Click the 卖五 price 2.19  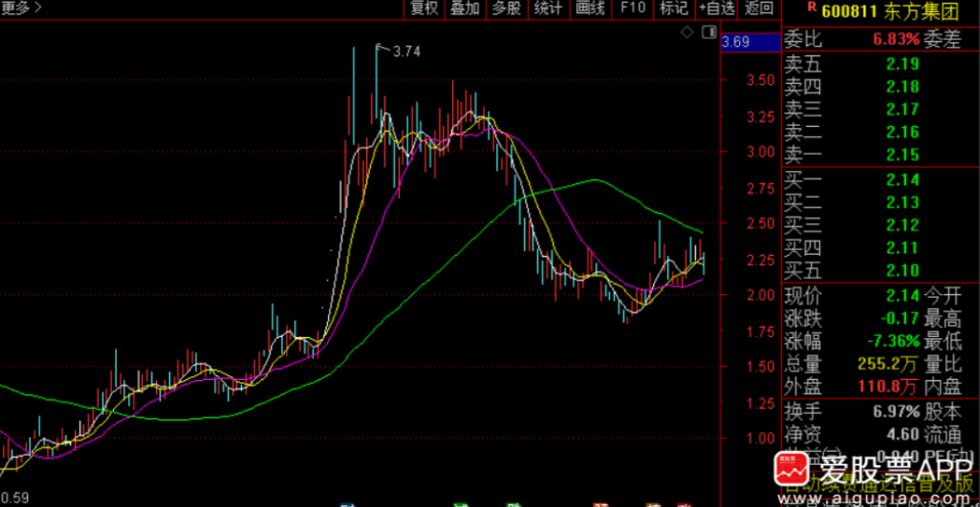[902, 63]
